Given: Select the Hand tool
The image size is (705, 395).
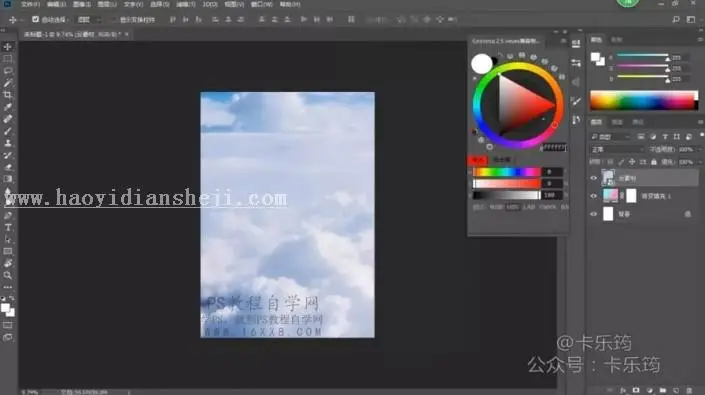Looking at the screenshot, I should tap(8, 263).
